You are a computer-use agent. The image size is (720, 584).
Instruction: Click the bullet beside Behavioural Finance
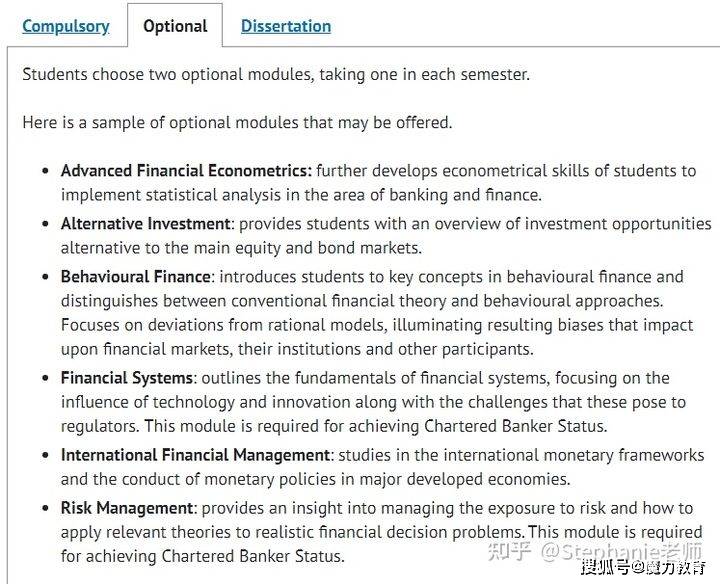pyautogui.click(x=45, y=277)
